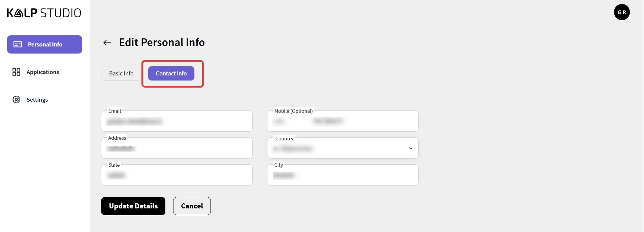Image resolution: width=644 pixels, height=232 pixels.
Task: Open the Settings sidebar label
Action: click(x=37, y=100)
